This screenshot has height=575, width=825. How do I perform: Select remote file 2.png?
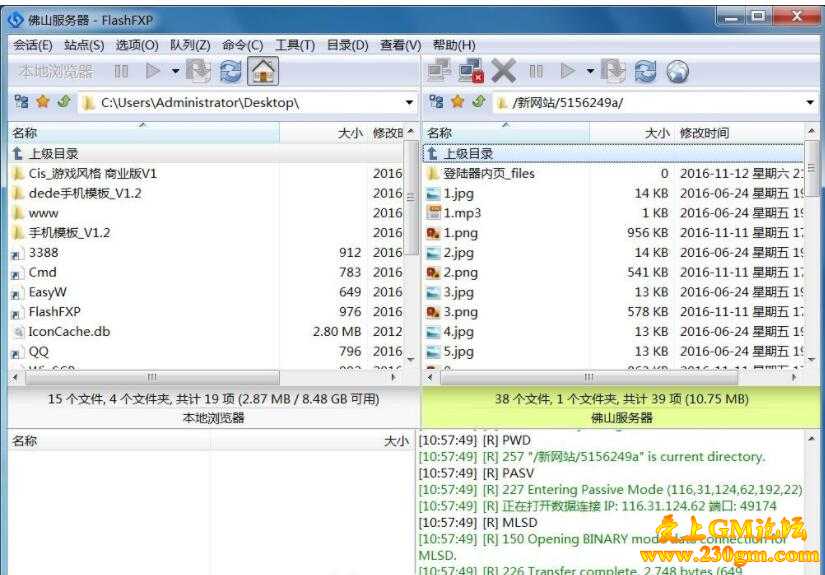(x=613, y=272)
